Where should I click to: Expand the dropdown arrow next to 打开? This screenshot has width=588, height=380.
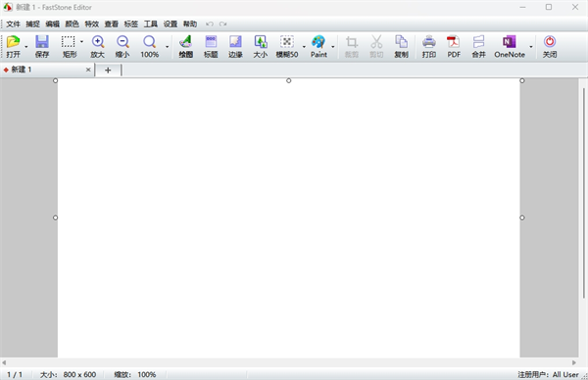click(x=26, y=47)
